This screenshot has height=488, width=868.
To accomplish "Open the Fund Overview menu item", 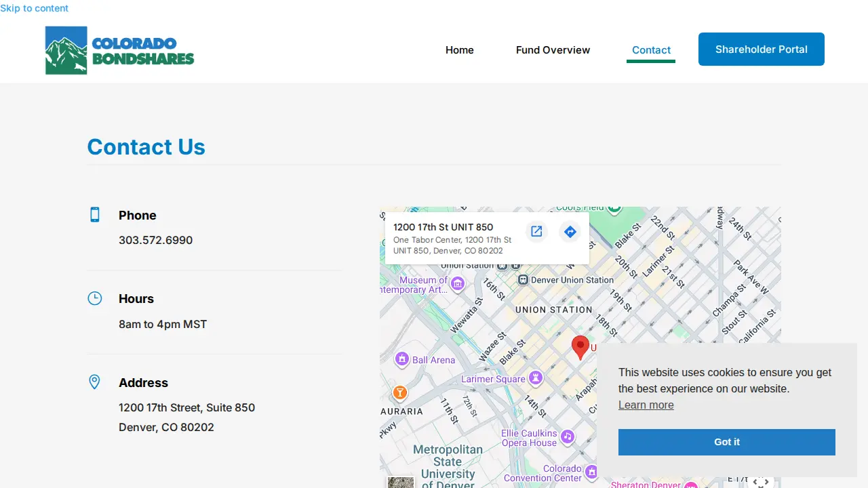I will [x=553, y=50].
